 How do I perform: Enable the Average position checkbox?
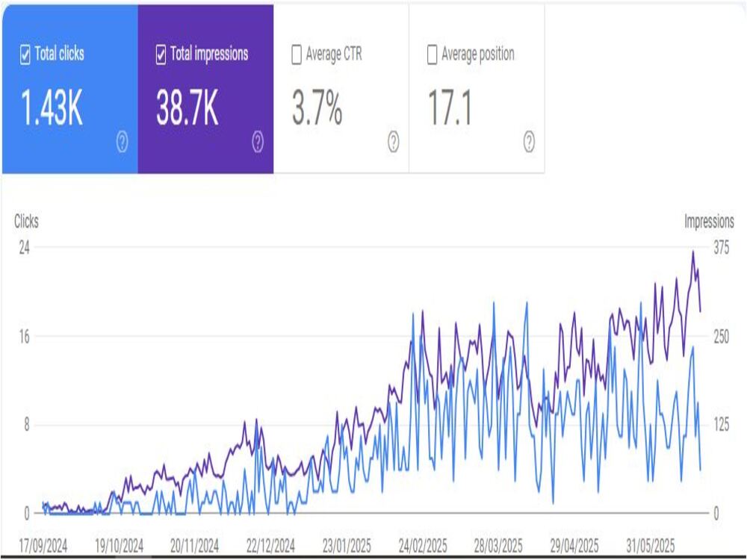tap(432, 55)
